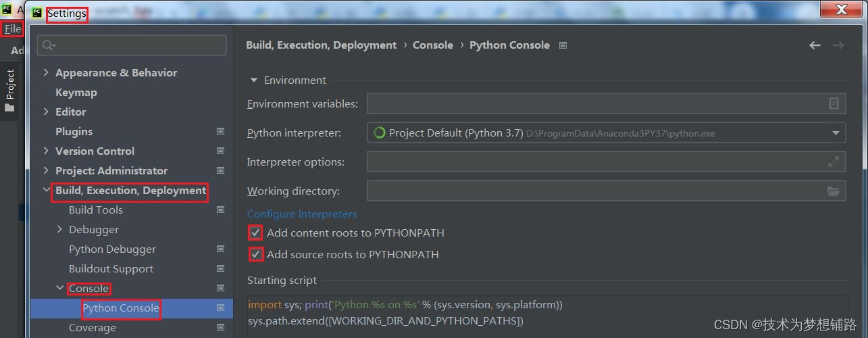Browse for working directory folder icon
Viewport: 868px width, 338px height.
pyautogui.click(x=834, y=191)
